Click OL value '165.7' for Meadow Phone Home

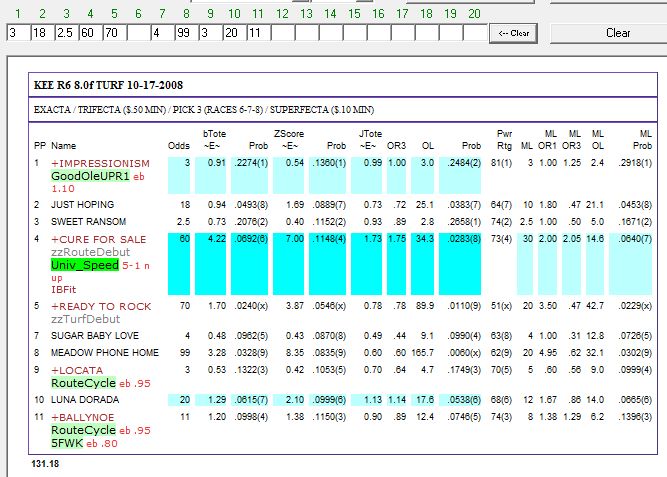coord(423,353)
